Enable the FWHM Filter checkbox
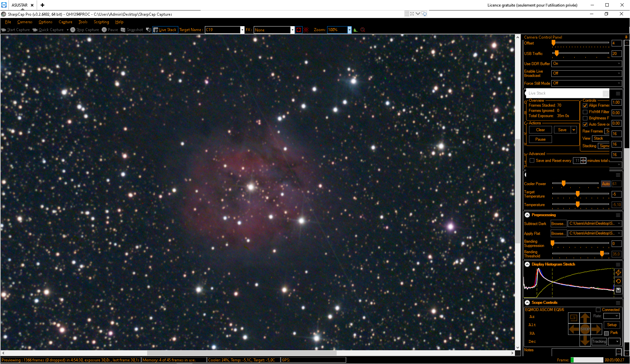Image resolution: width=630 pixels, height=364 pixels. pos(585,112)
